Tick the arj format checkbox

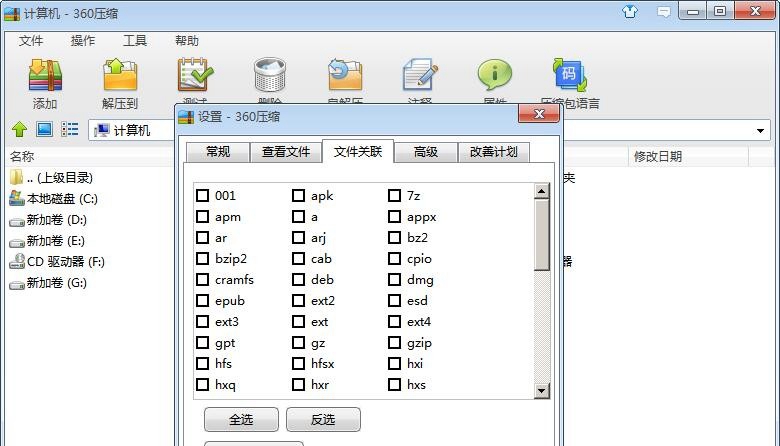point(298,237)
